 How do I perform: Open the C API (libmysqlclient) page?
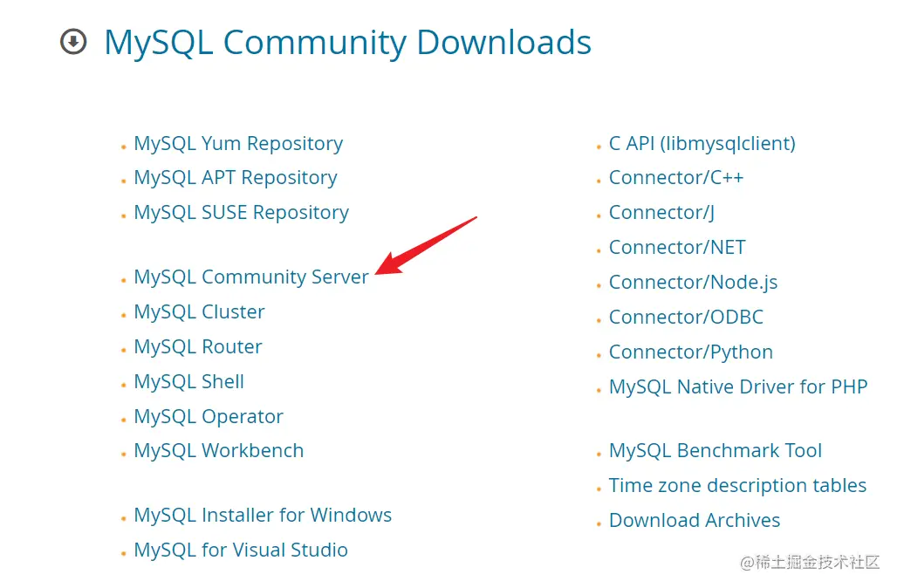pyautogui.click(x=702, y=143)
